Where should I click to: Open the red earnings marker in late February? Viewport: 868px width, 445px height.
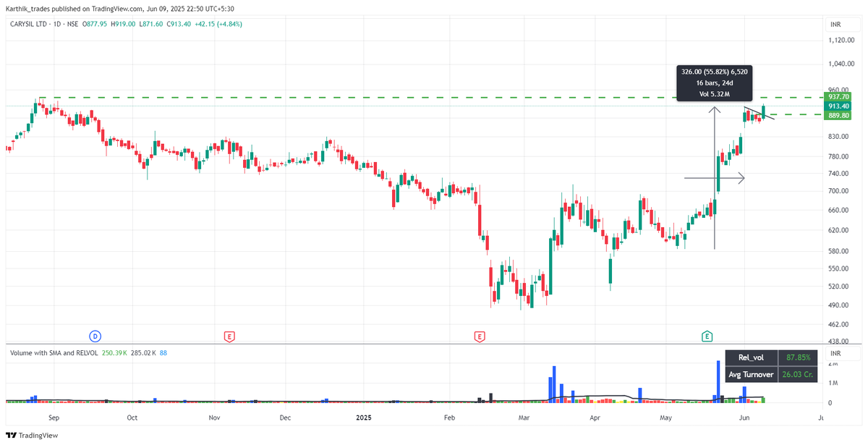coord(479,336)
